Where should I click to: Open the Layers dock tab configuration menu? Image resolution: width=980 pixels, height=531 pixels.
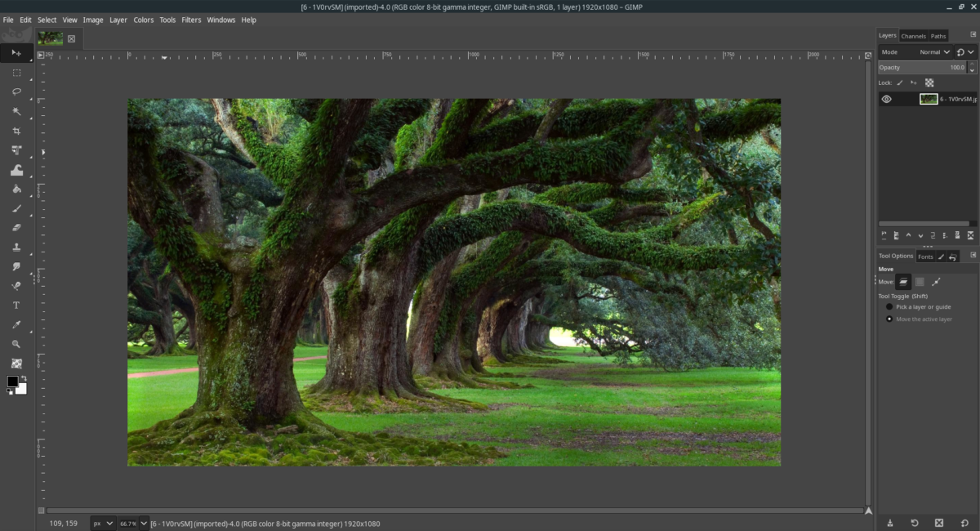click(x=973, y=35)
